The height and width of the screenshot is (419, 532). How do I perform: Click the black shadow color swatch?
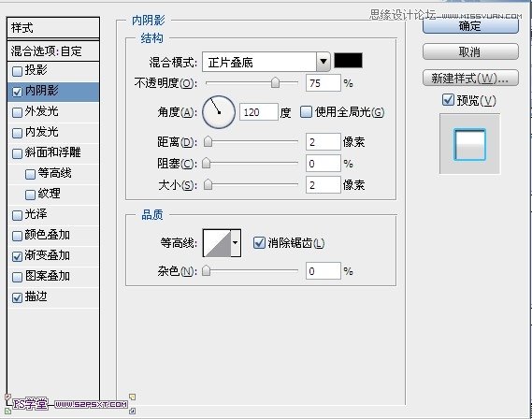point(348,61)
